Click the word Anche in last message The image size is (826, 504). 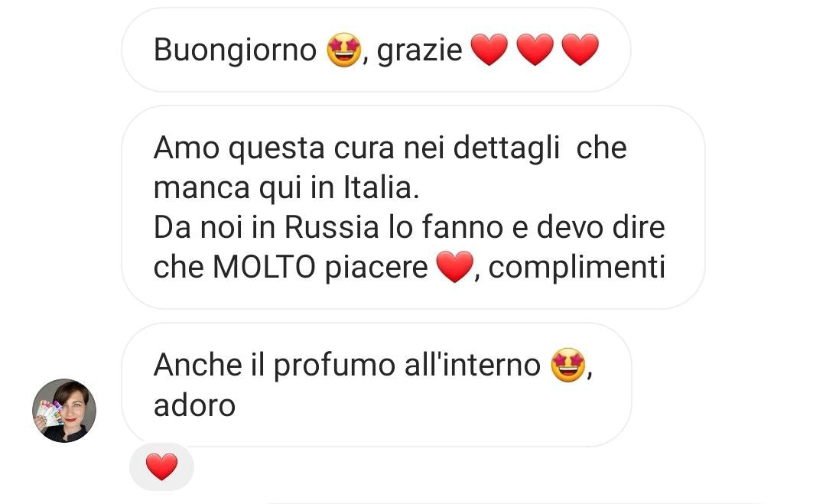pyautogui.click(x=197, y=365)
